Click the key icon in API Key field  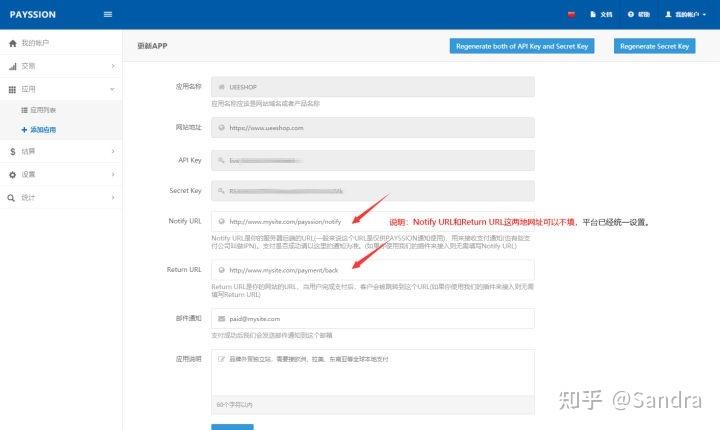click(221, 160)
